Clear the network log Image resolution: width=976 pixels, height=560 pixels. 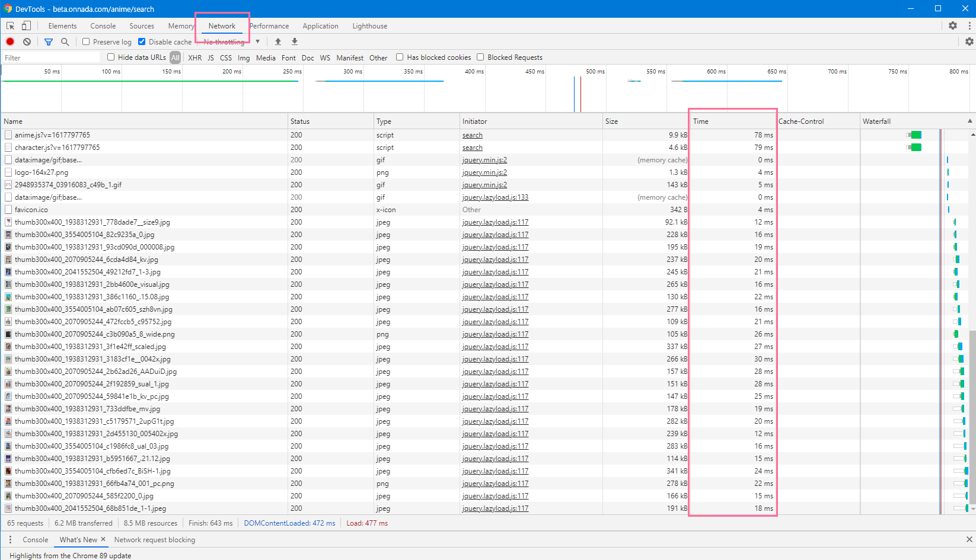(27, 41)
